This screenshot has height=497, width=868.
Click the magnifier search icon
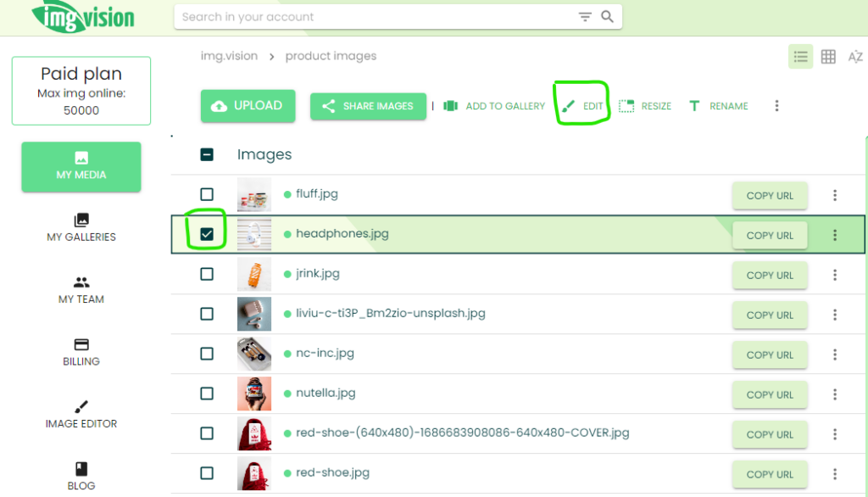[607, 17]
